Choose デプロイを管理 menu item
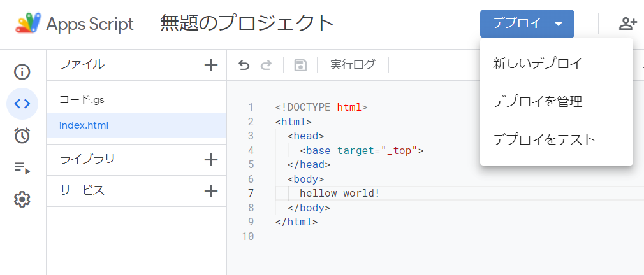This screenshot has height=275, width=644. point(538,101)
